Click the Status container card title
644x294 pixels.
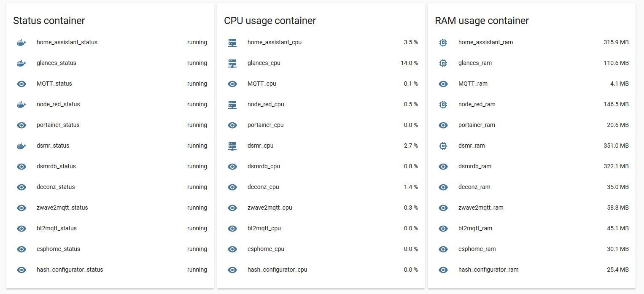pyautogui.click(x=49, y=21)
